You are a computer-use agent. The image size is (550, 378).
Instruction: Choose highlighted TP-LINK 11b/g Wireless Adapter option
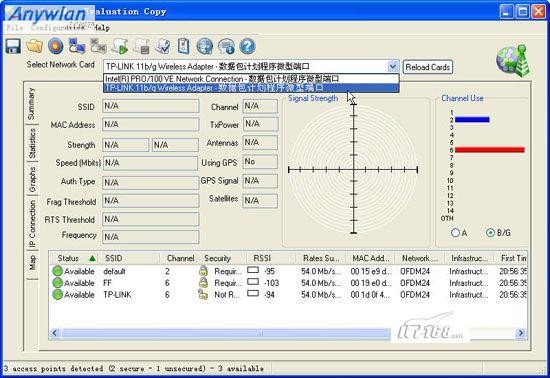pos(251,88)
